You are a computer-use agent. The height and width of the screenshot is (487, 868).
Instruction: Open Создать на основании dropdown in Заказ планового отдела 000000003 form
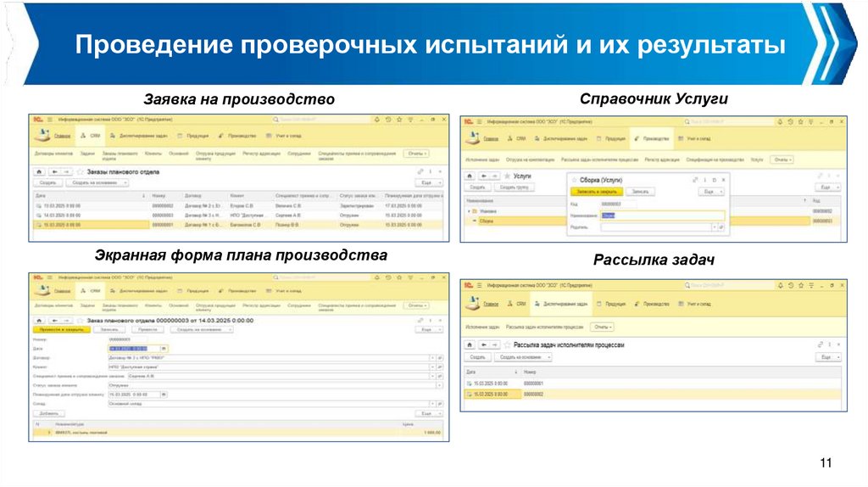202,330
